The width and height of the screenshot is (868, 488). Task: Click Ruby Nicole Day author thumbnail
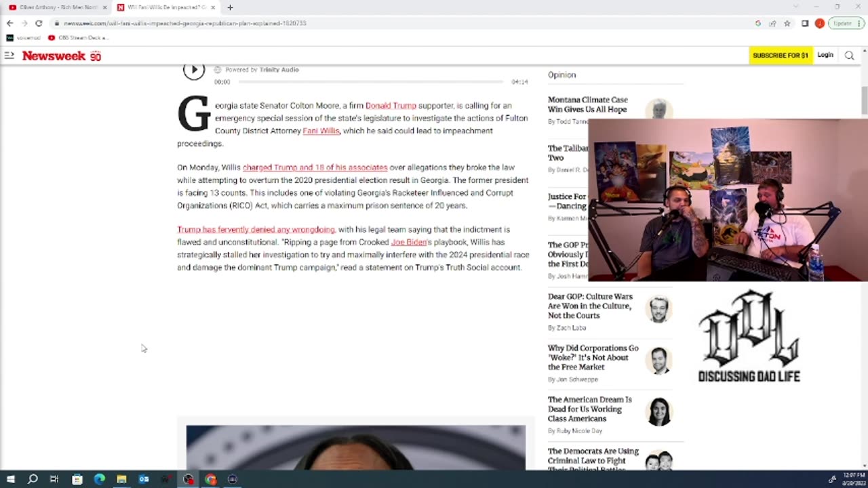pos(658,412)
